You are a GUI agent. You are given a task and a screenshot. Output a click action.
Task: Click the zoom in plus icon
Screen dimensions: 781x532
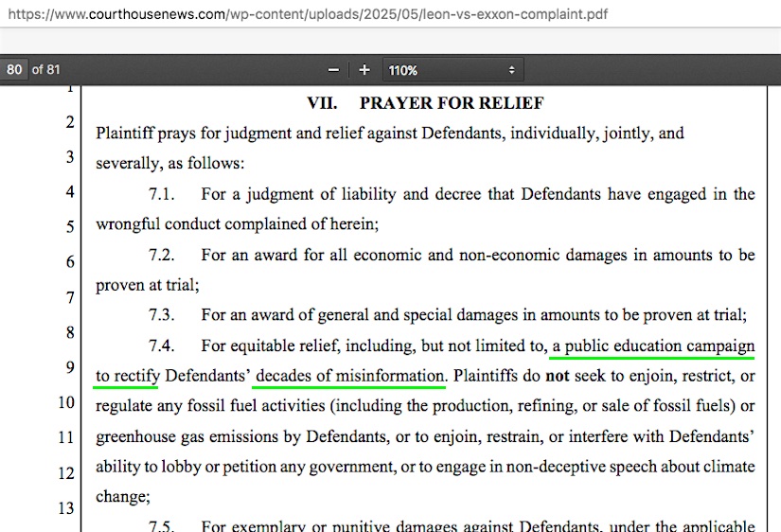tap(364, 70)
